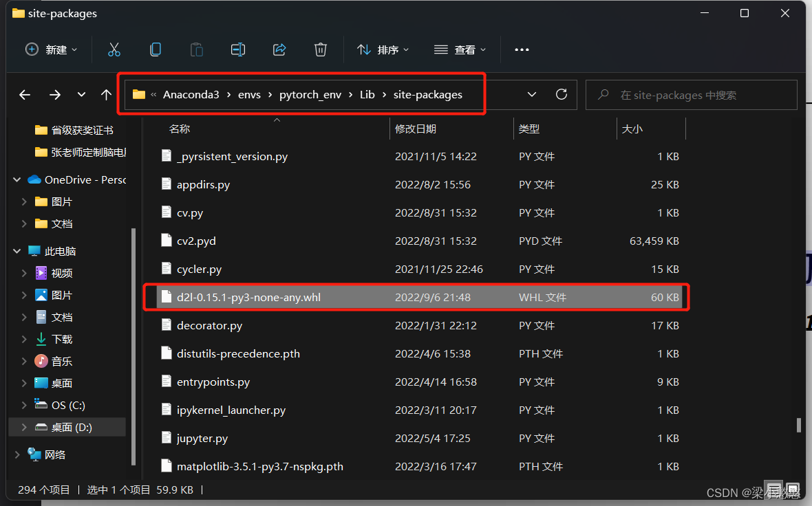Go up one folder level

pyautogui.click(x=106, y=95)
